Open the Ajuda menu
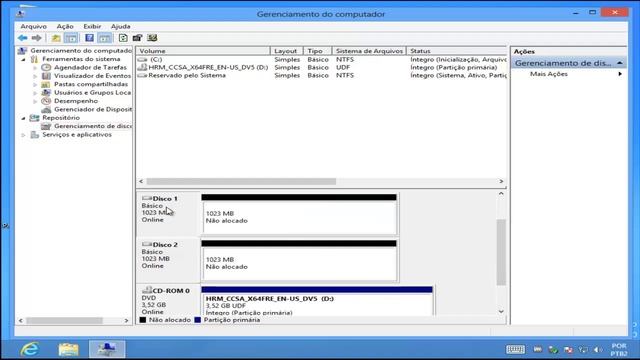 click(120, 26)
